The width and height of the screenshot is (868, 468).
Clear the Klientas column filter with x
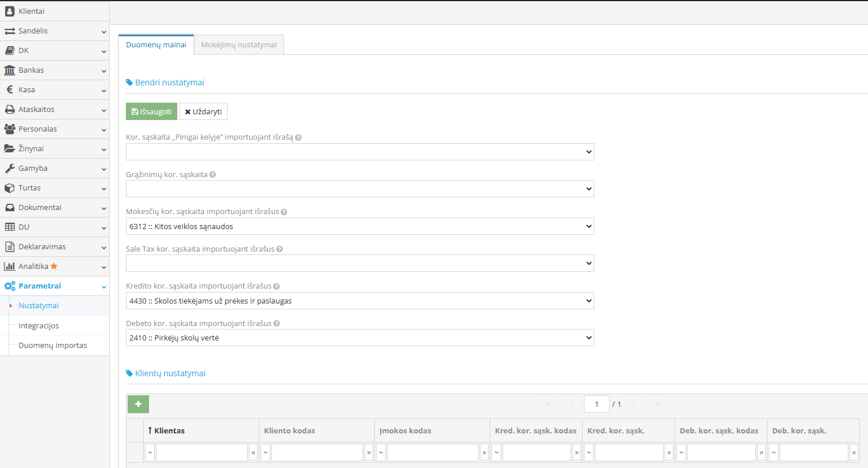[x=253, y=453]
